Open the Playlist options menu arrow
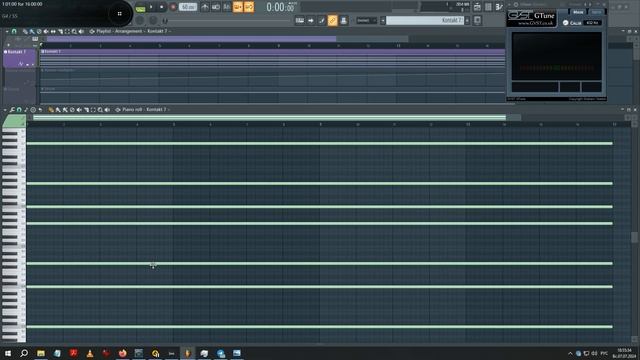Screen dimensions: 640x360 pyautogui.click(x=7, y=31)
